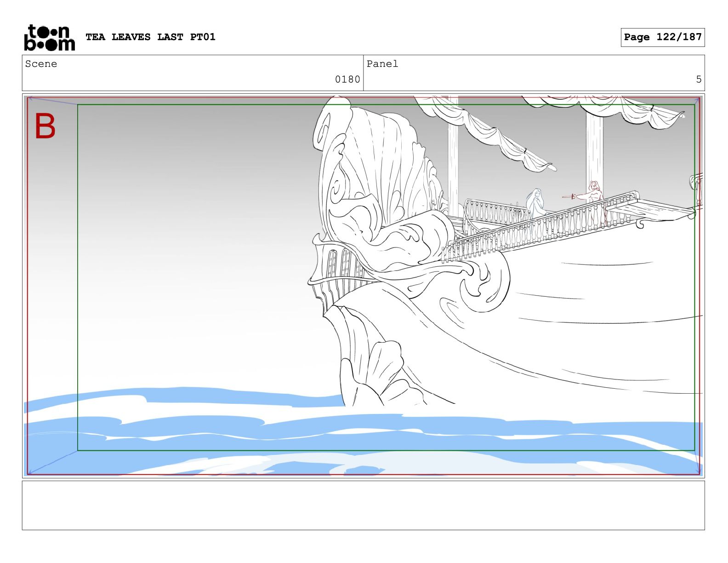Viewport: 728px width, 563px height.
Task: Select the title 'TEA LEAVES LAST PT01'
Action: [x=150, y=37]
